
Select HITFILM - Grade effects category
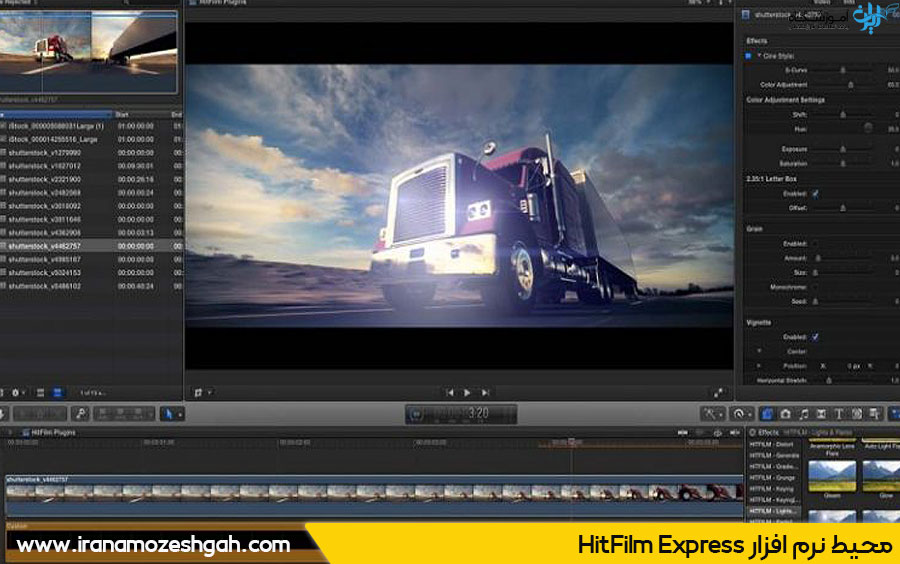773,466
